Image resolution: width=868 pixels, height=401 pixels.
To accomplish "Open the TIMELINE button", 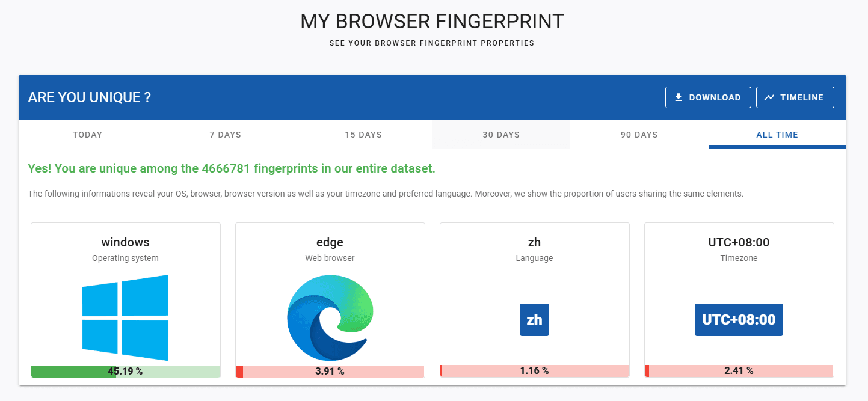I will pos(795,97).
